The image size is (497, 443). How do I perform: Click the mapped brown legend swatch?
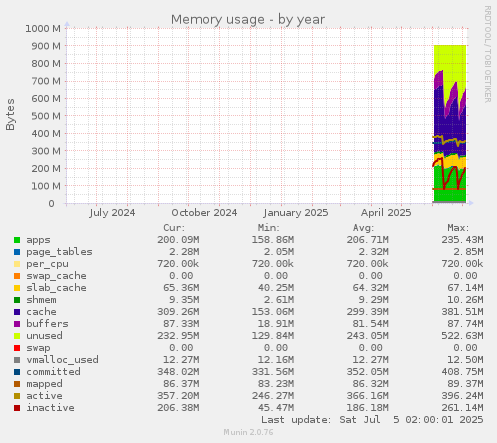pyautogui.click(x=17, y=384)
